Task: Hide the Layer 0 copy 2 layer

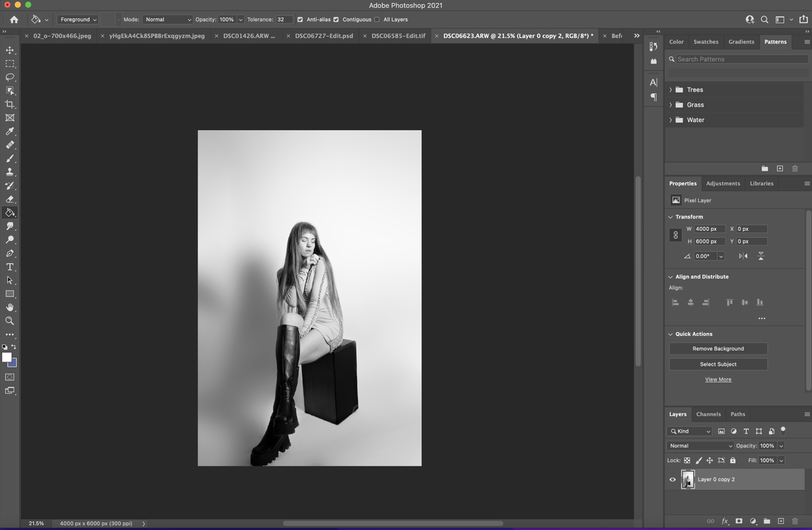Action: coord(673,479)
